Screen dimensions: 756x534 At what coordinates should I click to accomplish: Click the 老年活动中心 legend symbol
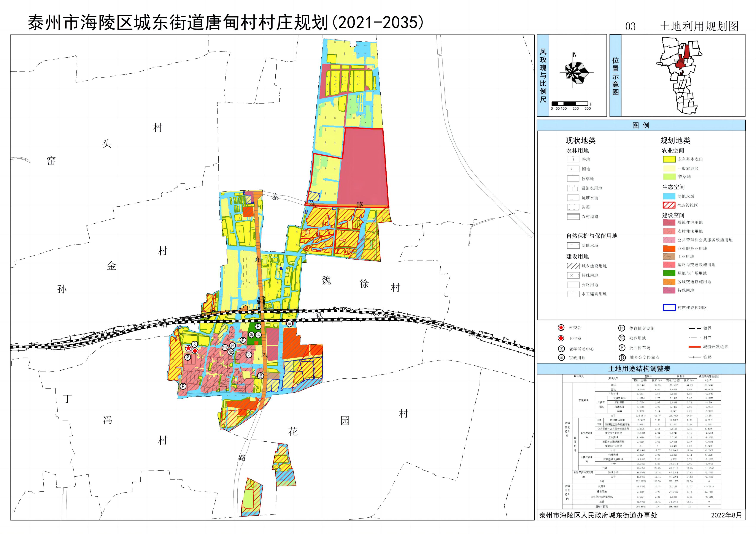561,349
